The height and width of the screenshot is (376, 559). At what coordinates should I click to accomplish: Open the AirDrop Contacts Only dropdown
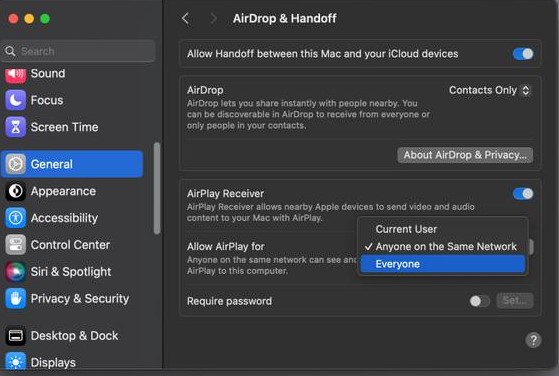pos(490,90)
